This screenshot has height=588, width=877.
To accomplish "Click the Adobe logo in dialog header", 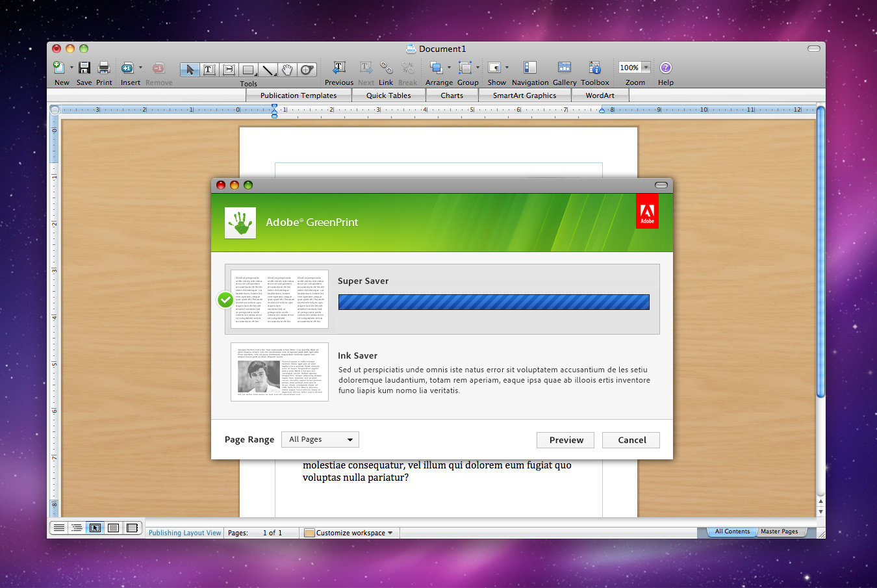I will pyautogui.click(x=648, y=211).
